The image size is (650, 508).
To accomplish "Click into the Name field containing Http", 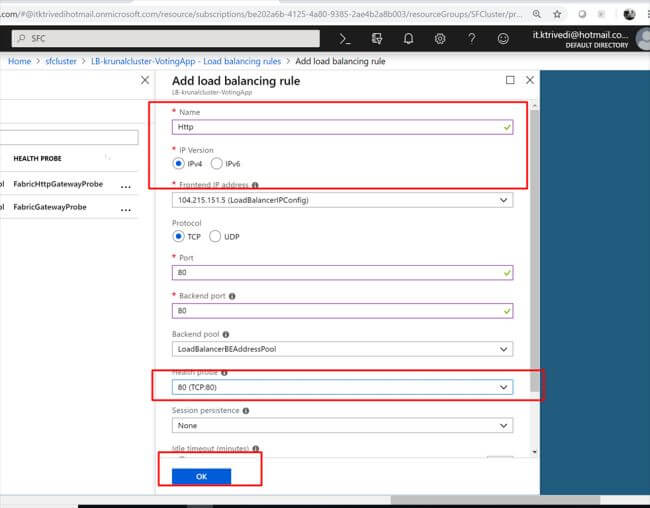I will [x=342, y=127].
